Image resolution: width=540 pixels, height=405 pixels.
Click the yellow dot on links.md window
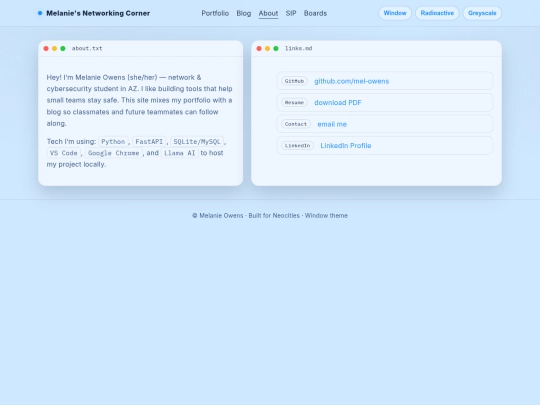(267, 49)
